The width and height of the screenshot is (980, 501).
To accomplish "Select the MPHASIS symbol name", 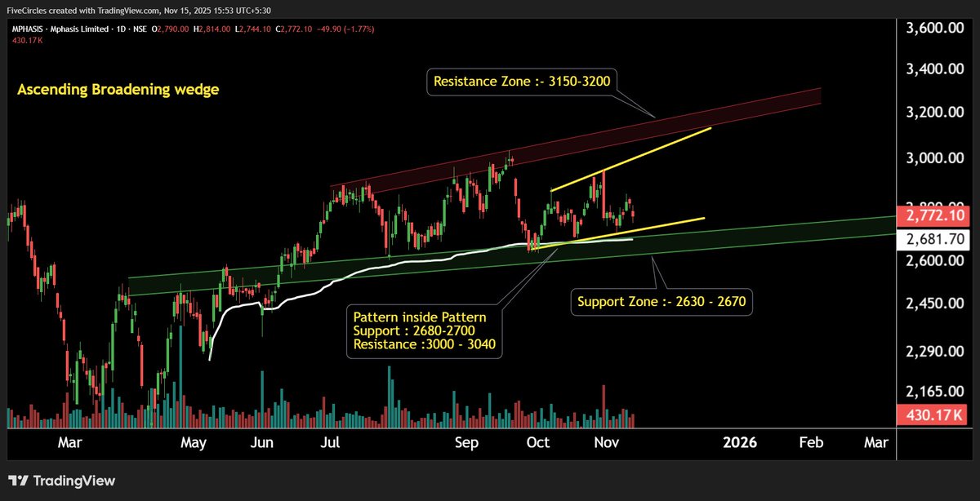I will point(29,28).
